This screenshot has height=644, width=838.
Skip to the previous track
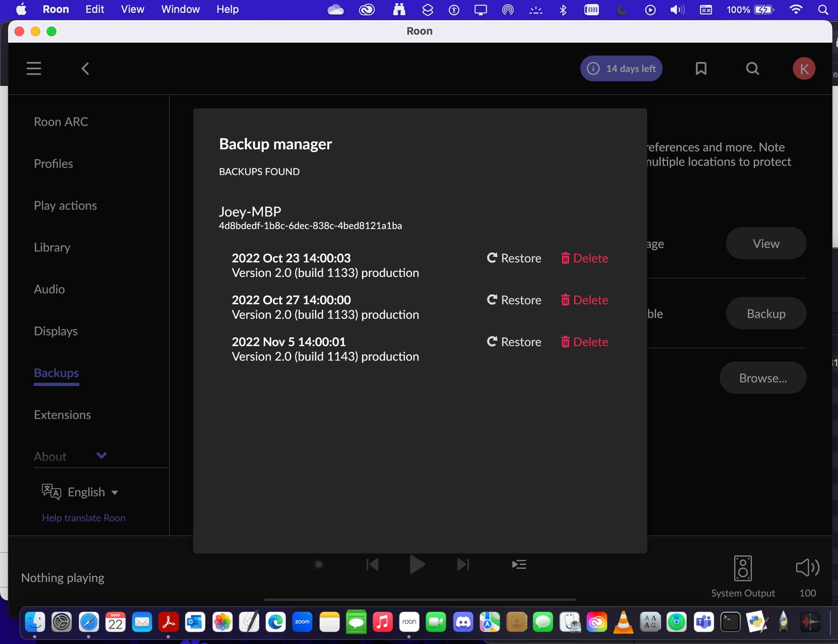click(x=372, y=565)
